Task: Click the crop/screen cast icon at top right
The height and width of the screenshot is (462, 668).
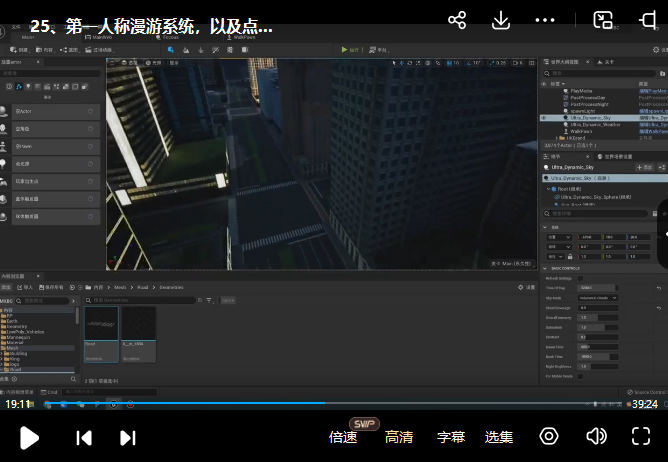Action: pos(647,20)
